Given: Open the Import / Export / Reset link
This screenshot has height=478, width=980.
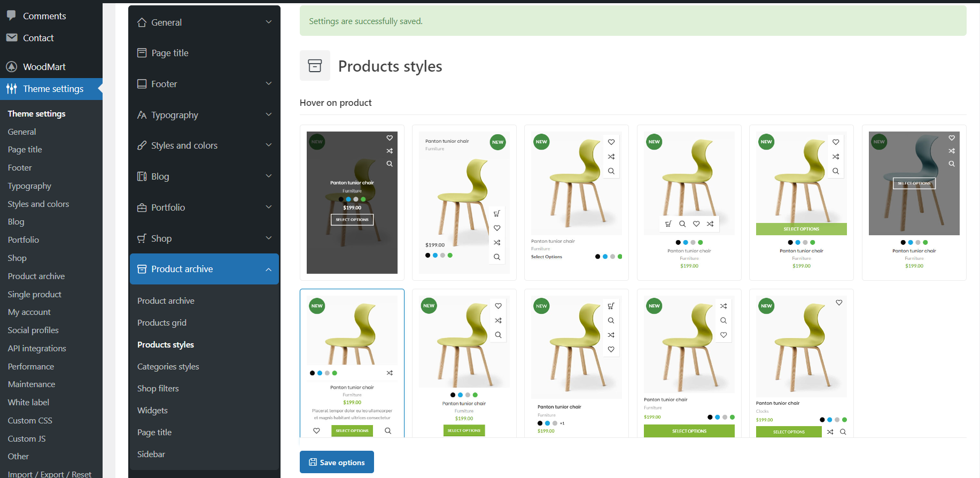Looking at the screenshot, I should (x=50, y=474).
